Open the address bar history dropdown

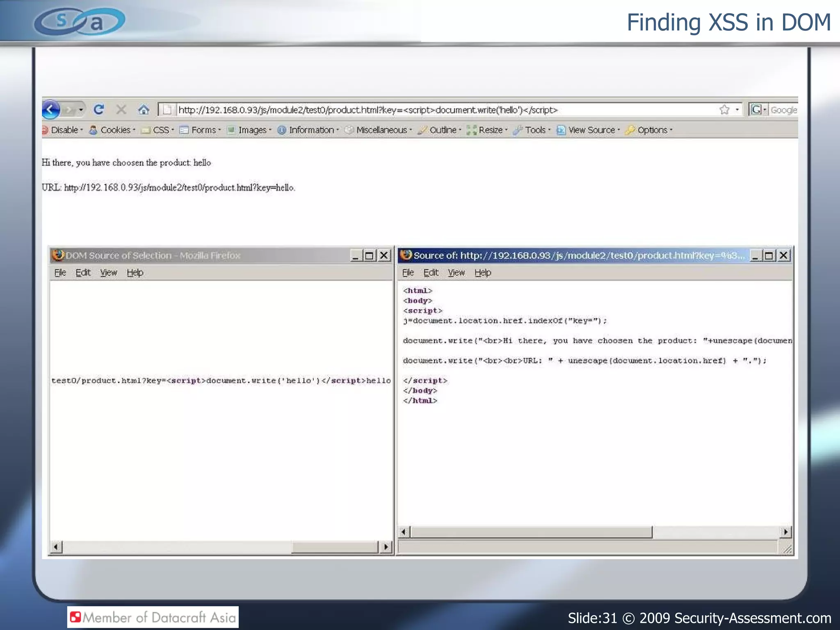[x=737, y=110]
